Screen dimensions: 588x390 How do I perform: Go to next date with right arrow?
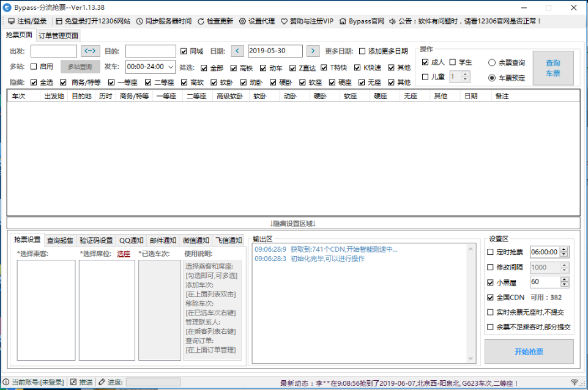pos(313,51)
